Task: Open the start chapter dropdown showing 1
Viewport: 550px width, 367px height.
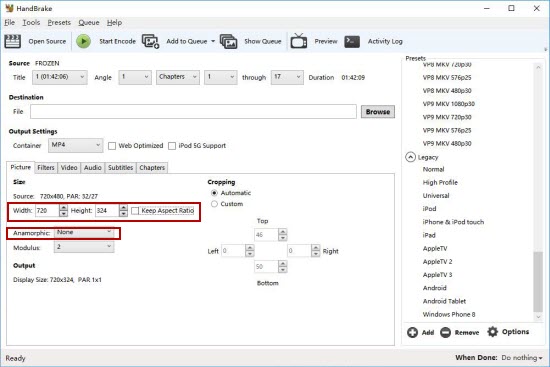Action: [x=220, y=77]
